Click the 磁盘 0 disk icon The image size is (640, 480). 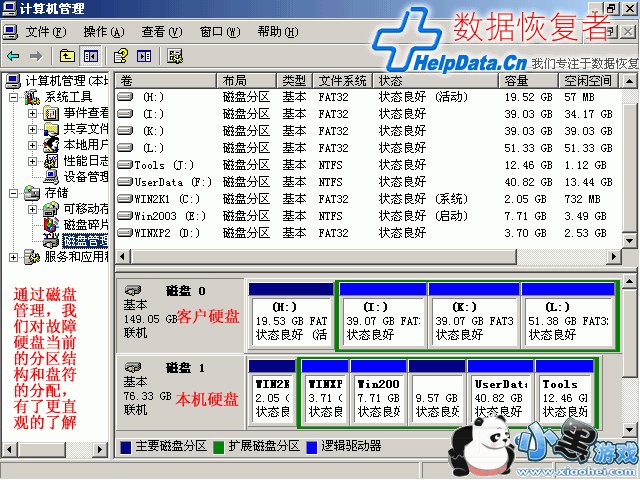(x=133, y=291)
